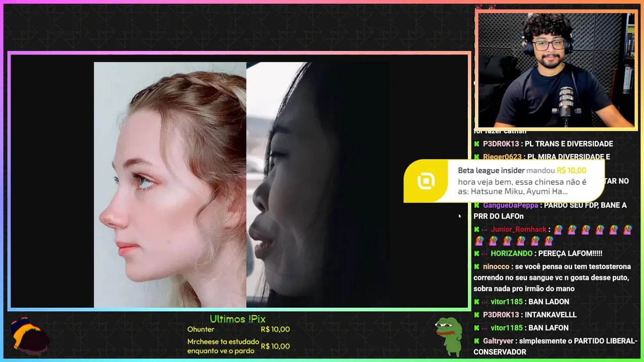This screenshot has height=362, width=644.
Task: Open P3DR0K13 username on INTANKAVELLL message
Action: pos(501,315)
